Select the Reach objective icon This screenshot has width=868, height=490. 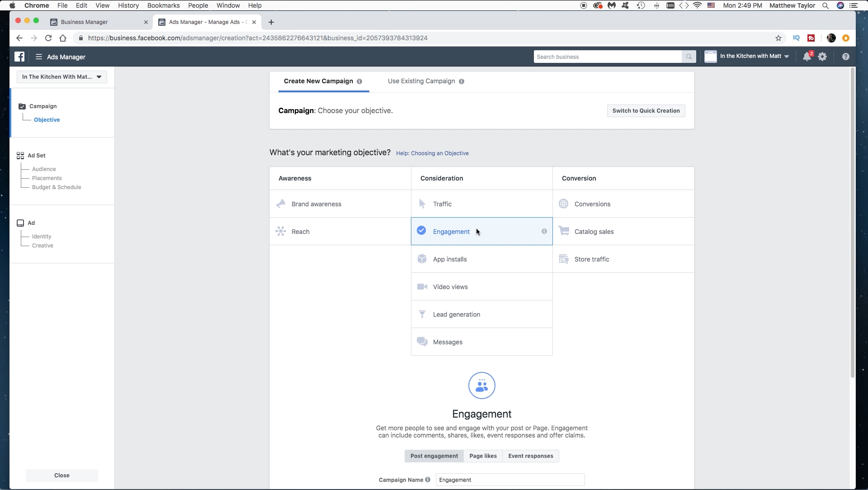click(281, 231)
